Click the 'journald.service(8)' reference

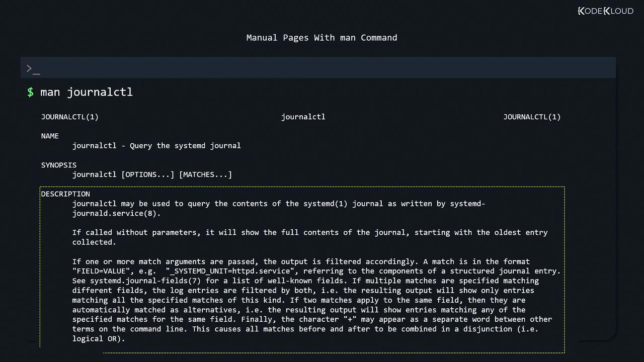[116, 213]
